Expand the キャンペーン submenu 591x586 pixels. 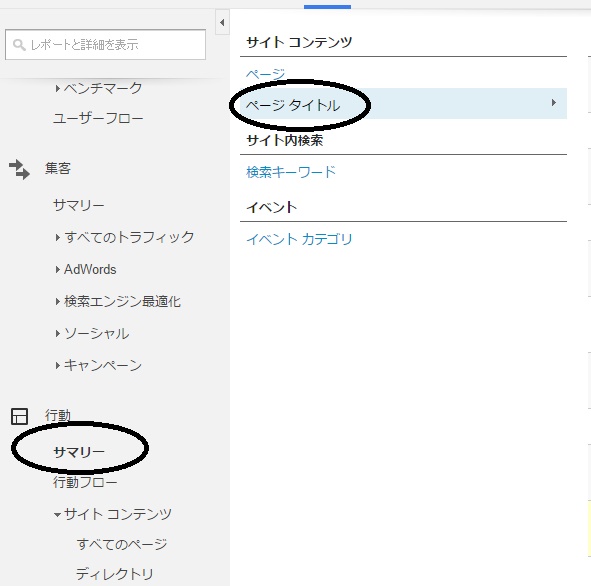pos(57,365)
